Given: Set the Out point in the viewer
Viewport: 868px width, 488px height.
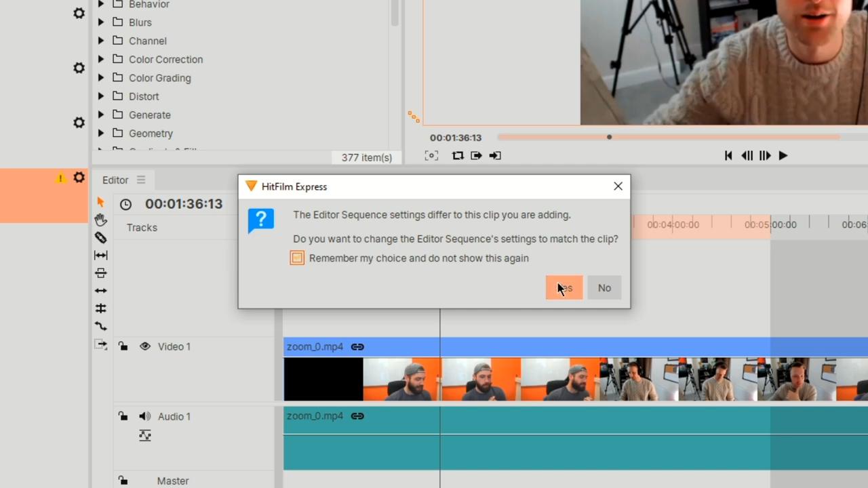Looking at the screenshot, I should click(495, 155).
